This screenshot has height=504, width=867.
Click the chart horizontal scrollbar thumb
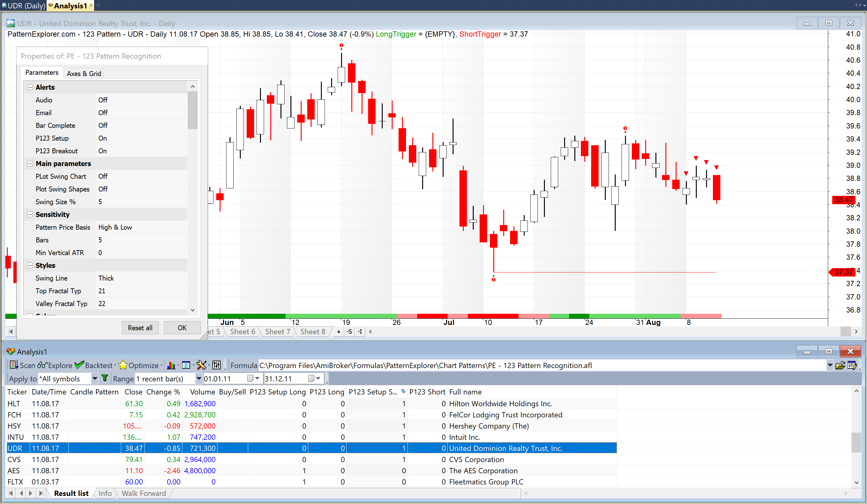[x=845, y=331]
